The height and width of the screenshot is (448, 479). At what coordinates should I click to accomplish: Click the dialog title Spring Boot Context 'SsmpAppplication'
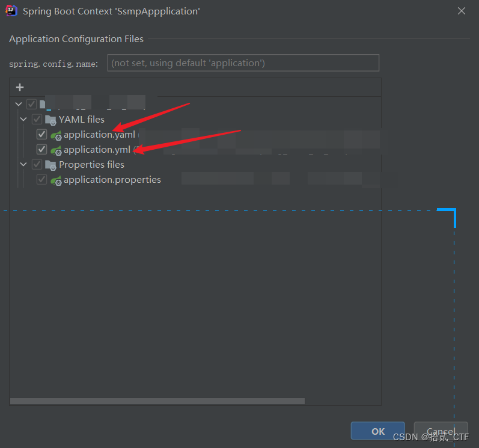[x=112, y=11]
